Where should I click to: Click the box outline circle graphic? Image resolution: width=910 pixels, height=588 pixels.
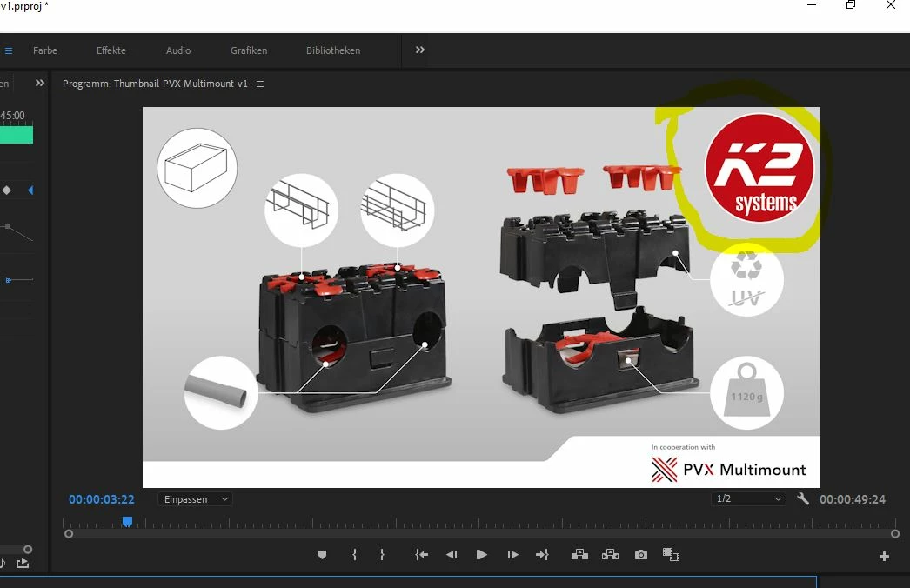point(197,169)
